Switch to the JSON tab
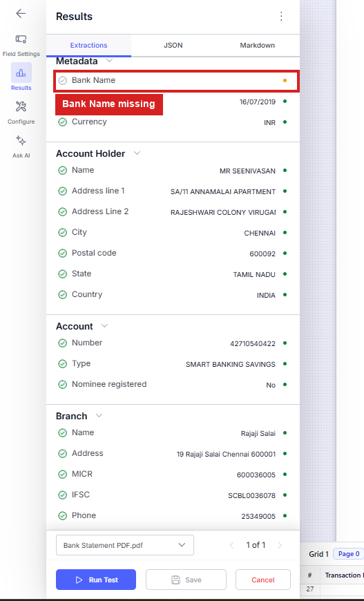This screenshot has height=601, width=364. (173, 45)
